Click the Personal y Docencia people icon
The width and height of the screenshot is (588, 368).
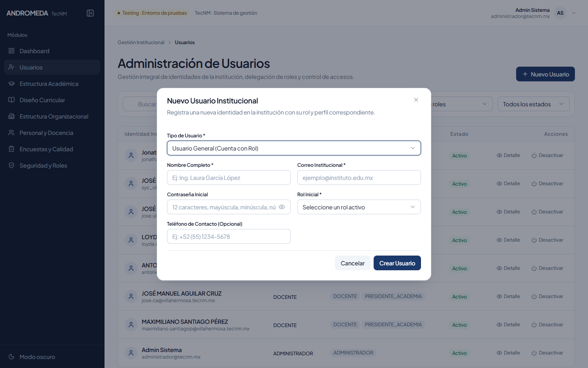click(11, 132)
